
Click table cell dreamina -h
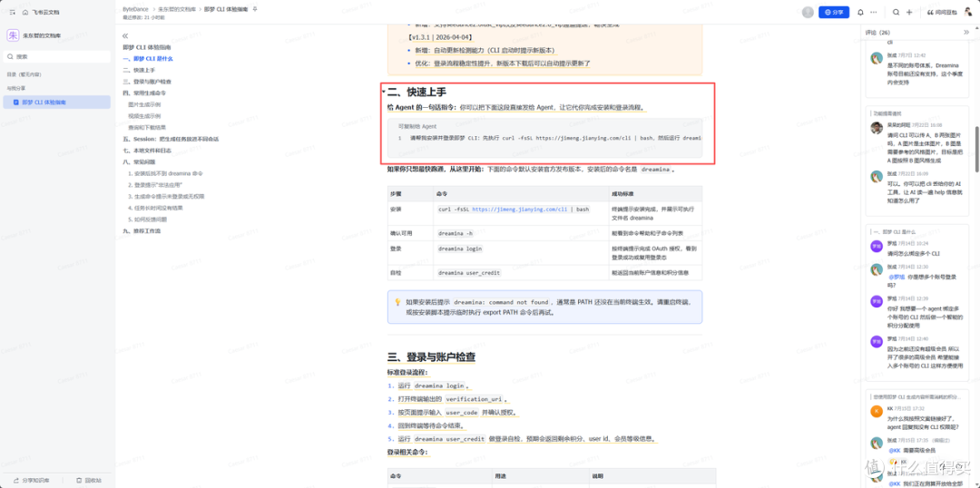point(455,233)
